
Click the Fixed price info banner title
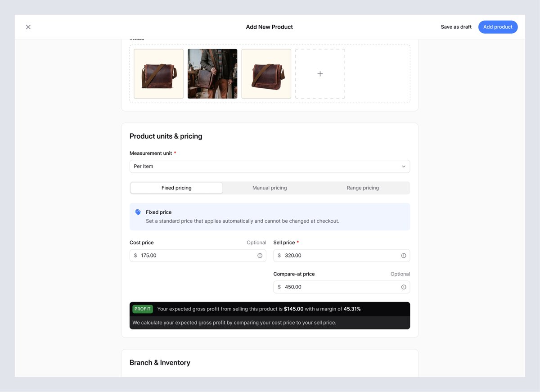[158, 212]
